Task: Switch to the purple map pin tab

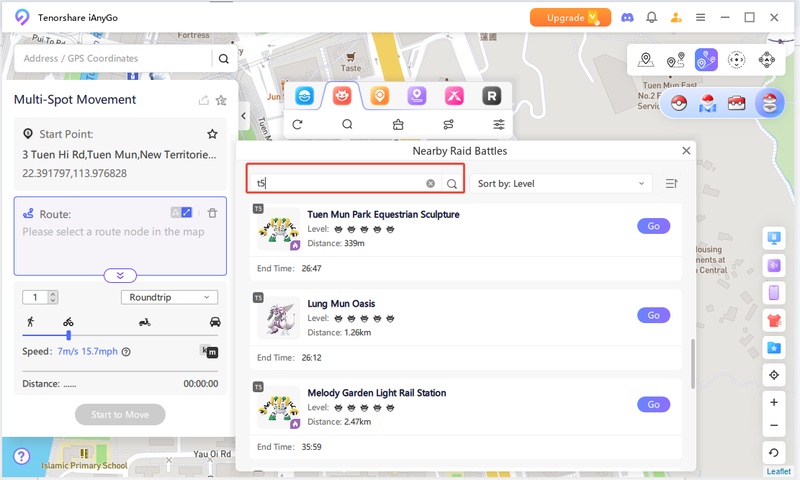Action: tap(417, 96)
